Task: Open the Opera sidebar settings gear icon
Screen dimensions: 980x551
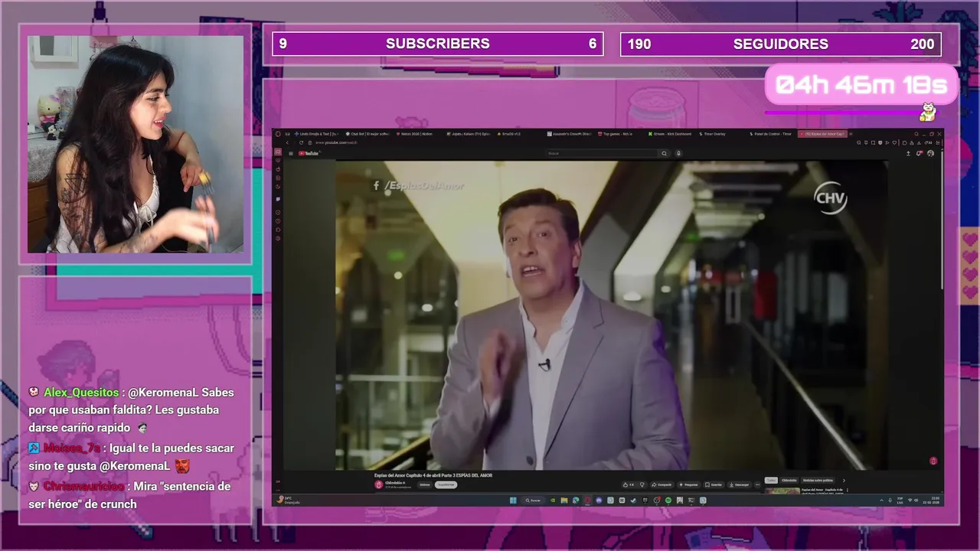Action: click(278, 239)
